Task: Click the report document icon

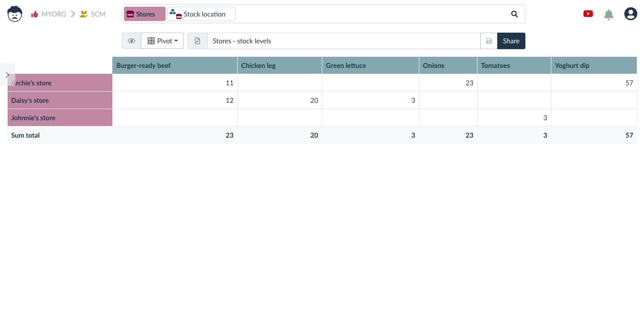Action: 197,41
